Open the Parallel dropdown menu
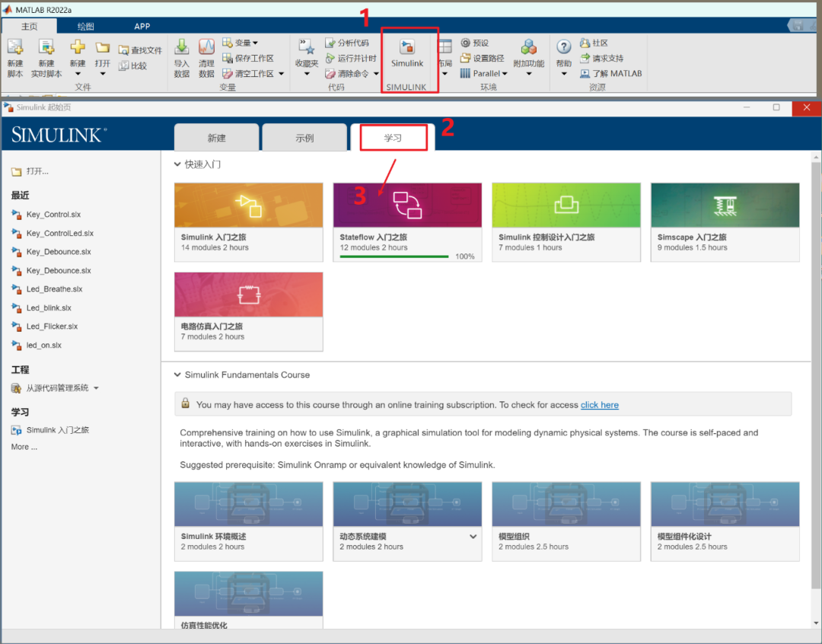This screenshot has width=822, height=644. click(484, 73)
